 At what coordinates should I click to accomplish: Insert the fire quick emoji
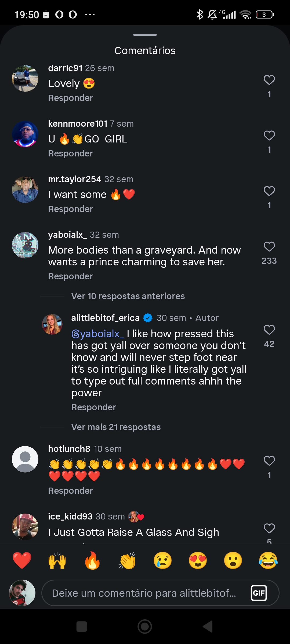[92, 561]
